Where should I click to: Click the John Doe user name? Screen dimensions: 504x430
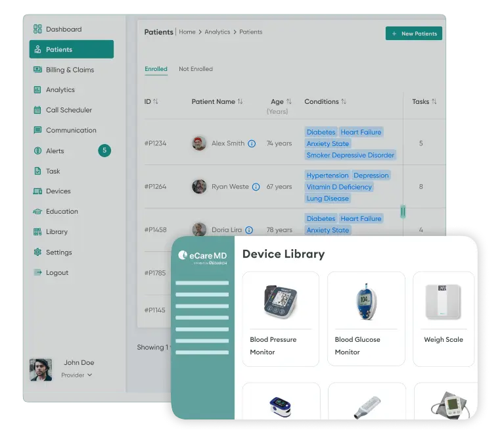click(79, 362)
